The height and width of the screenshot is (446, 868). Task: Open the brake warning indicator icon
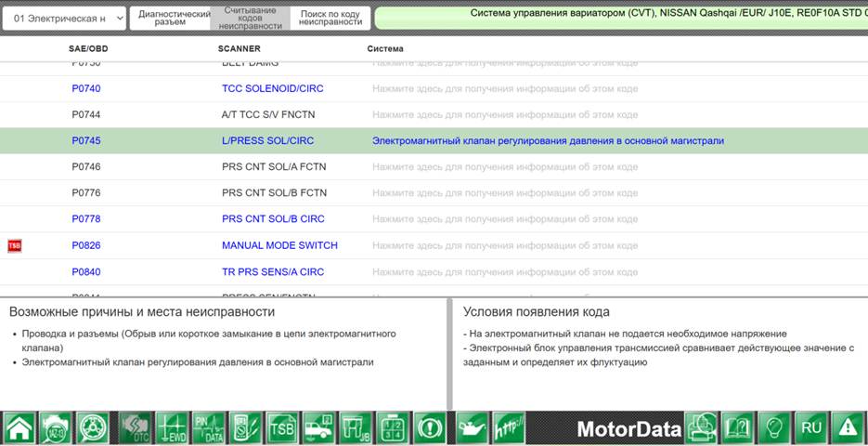pos(430,427)
